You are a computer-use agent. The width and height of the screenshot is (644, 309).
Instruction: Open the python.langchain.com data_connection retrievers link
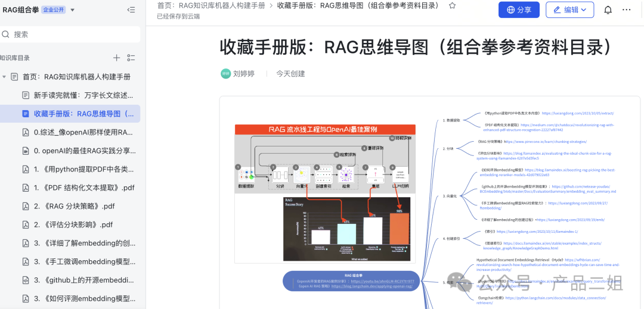coord(540,301)
